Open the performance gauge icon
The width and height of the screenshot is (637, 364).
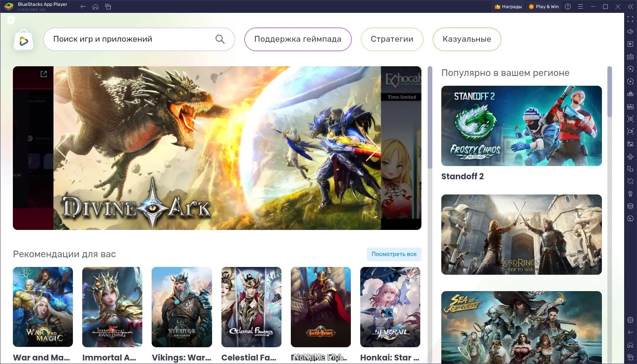630,219
